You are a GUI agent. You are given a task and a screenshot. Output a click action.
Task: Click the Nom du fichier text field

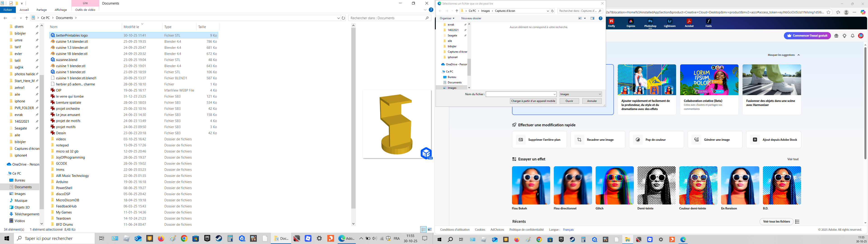click(x=519, y=94)
